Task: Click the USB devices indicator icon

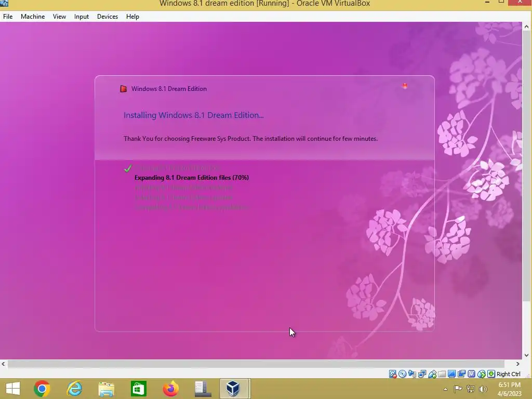Action: point(432,374)
